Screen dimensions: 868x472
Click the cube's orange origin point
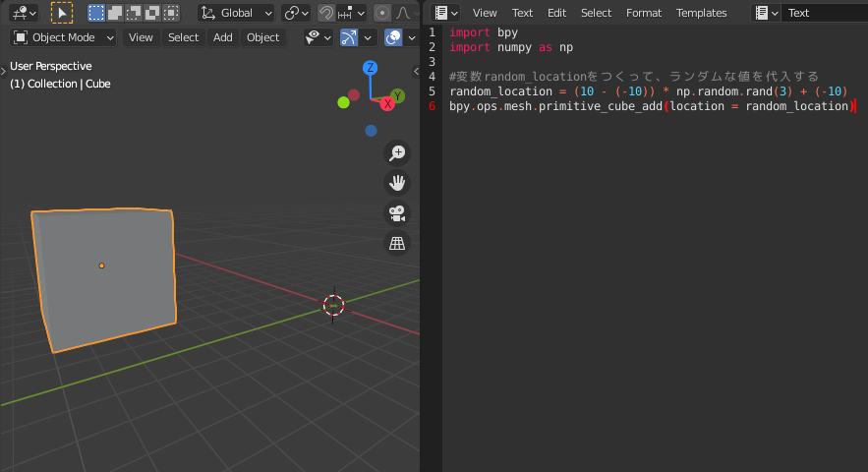point(101,265)
